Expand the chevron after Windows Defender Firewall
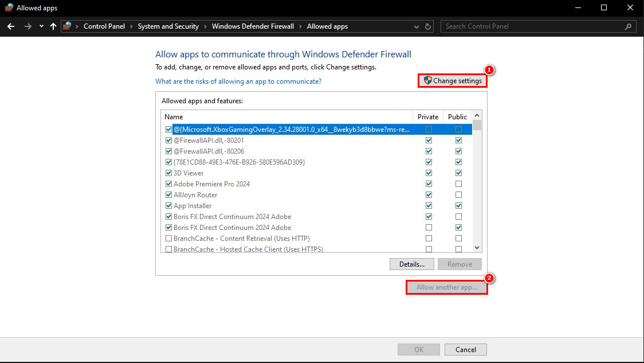The width and height of the screenshot is (644, 363). tap(301, 27)
